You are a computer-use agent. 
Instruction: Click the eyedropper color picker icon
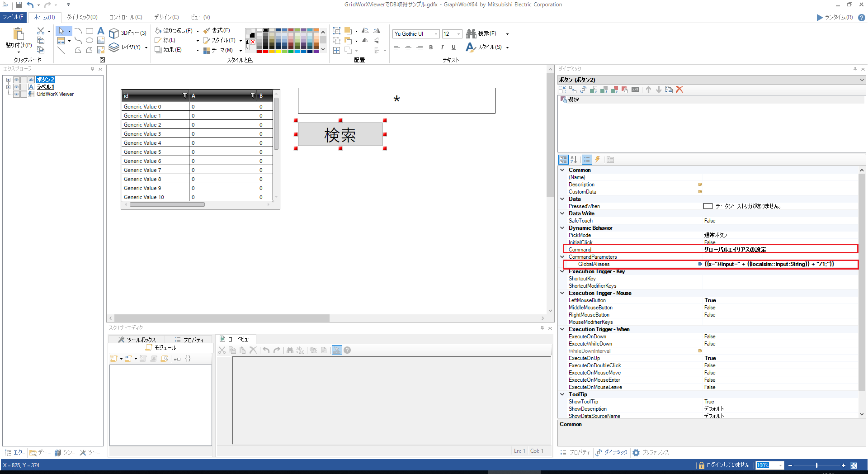coord(247,45)
